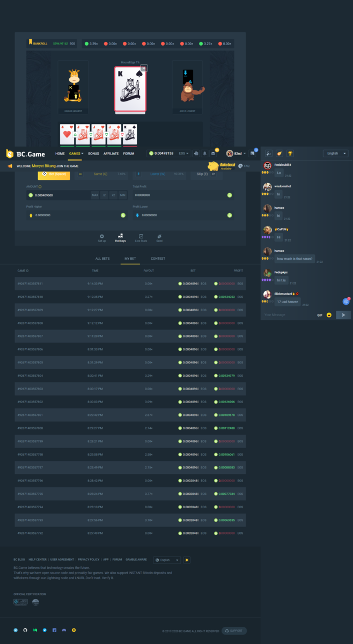Open the notifications bell
353x644 pixels.
204,153
